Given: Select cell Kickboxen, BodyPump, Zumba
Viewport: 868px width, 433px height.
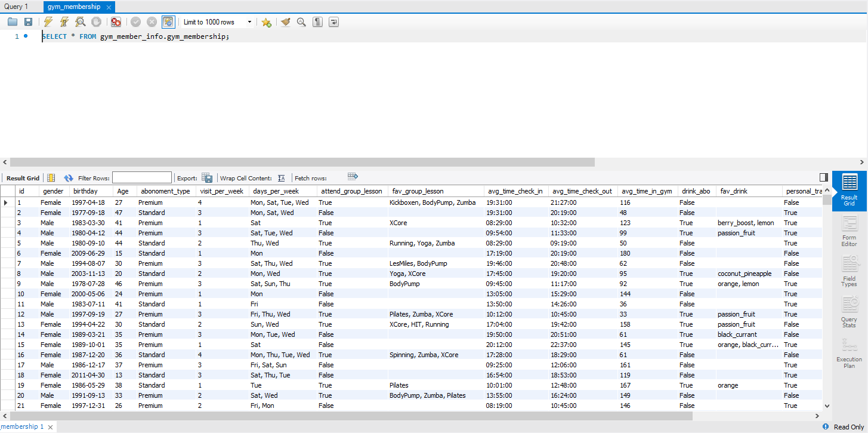Looking at the screenshot, I should [435, 202].
